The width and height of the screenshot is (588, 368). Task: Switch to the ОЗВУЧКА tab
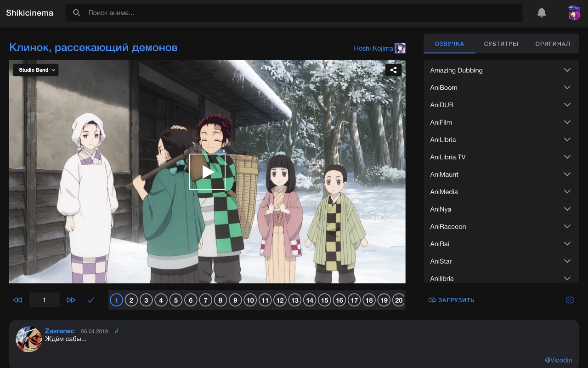(449, 44)
